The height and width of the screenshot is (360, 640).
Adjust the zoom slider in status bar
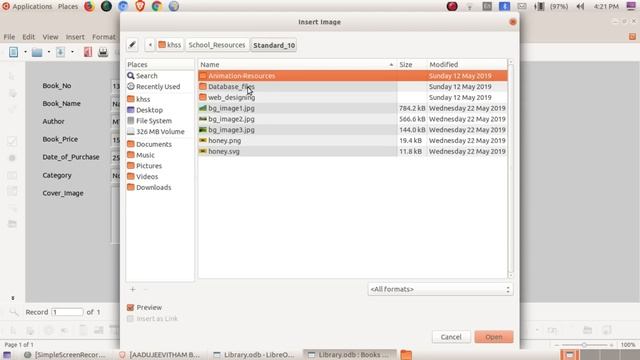pos(584,345)
